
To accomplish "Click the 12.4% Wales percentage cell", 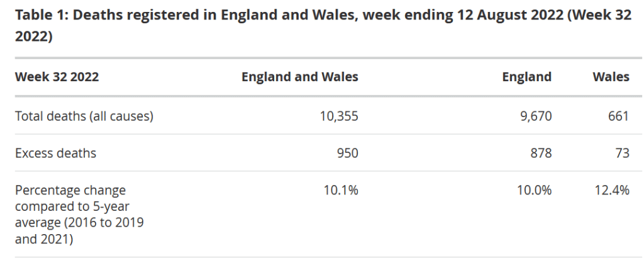I will click(612, 190).
